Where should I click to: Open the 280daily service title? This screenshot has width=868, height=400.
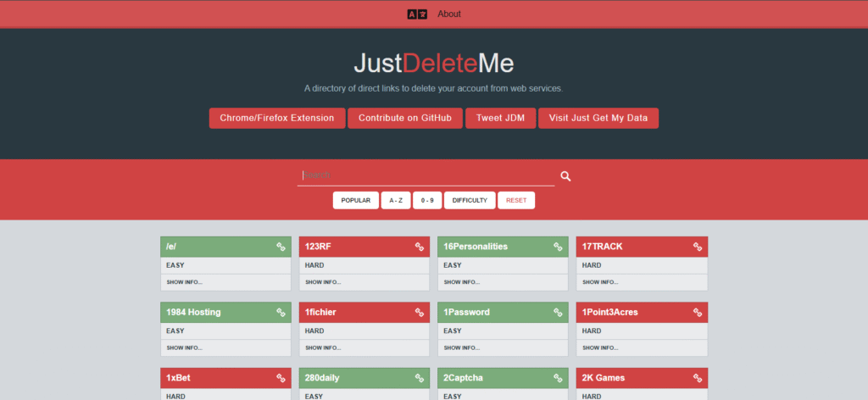(x=322, y=378)
